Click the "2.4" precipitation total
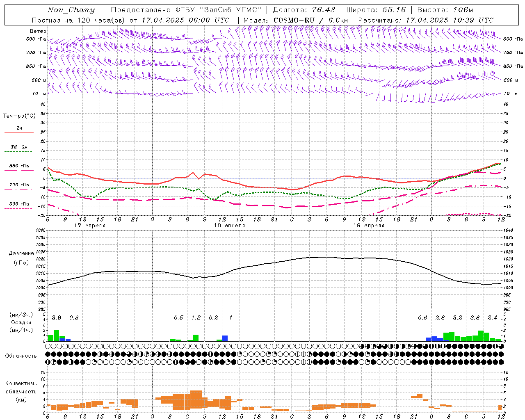The width and height of the screenshot is (525, 420). [x=492, y=318]
